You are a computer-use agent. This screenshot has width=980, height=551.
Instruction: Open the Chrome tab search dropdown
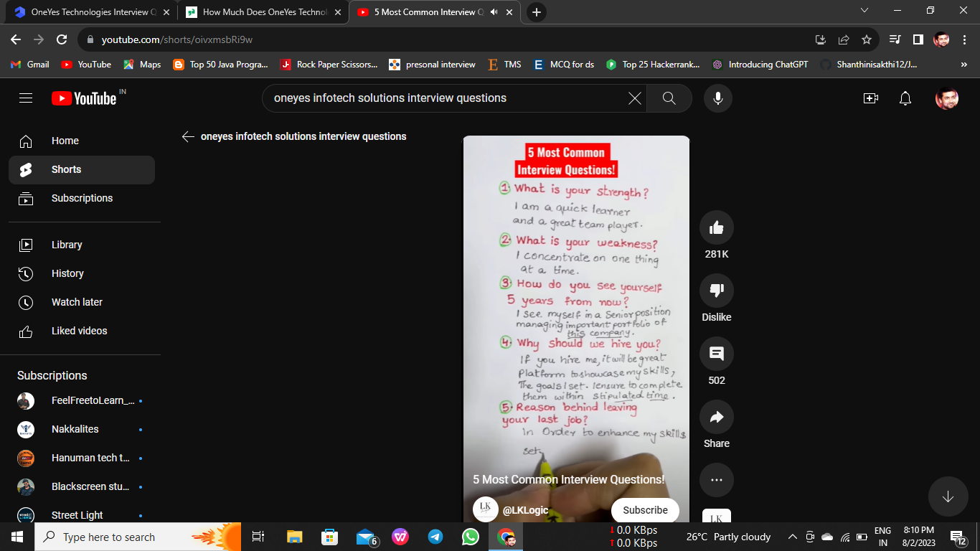click(x=864, y=11)
